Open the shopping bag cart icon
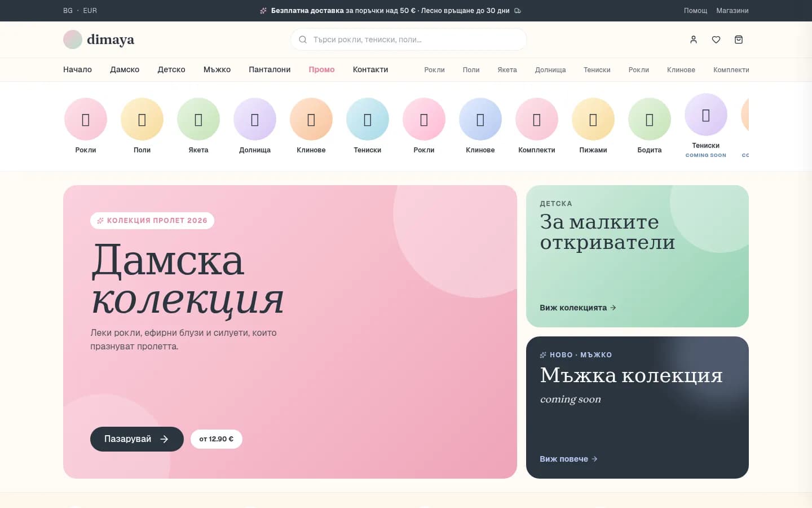Image resolution: width=812 pixels, height=508 pixels. tap(739, 40)
